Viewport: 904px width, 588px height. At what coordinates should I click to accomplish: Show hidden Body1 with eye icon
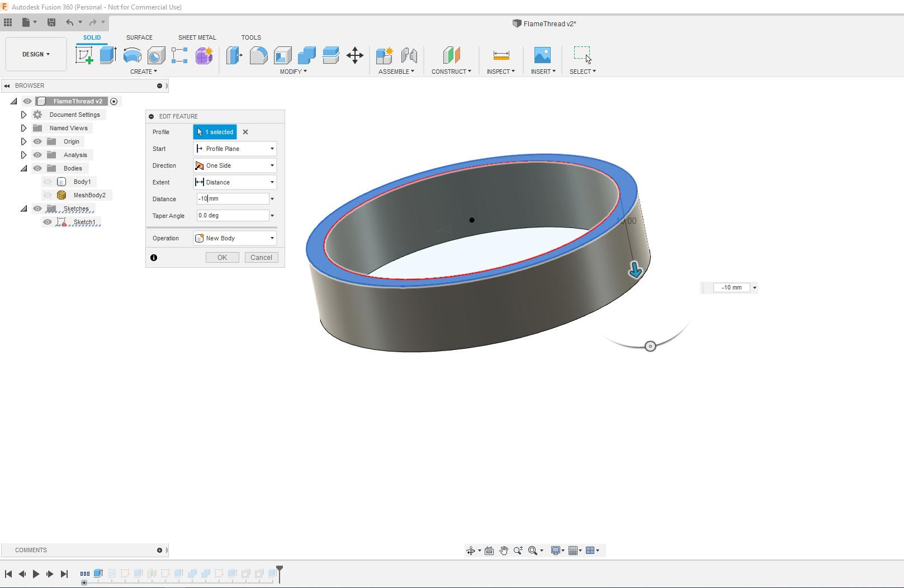[48, 182]
